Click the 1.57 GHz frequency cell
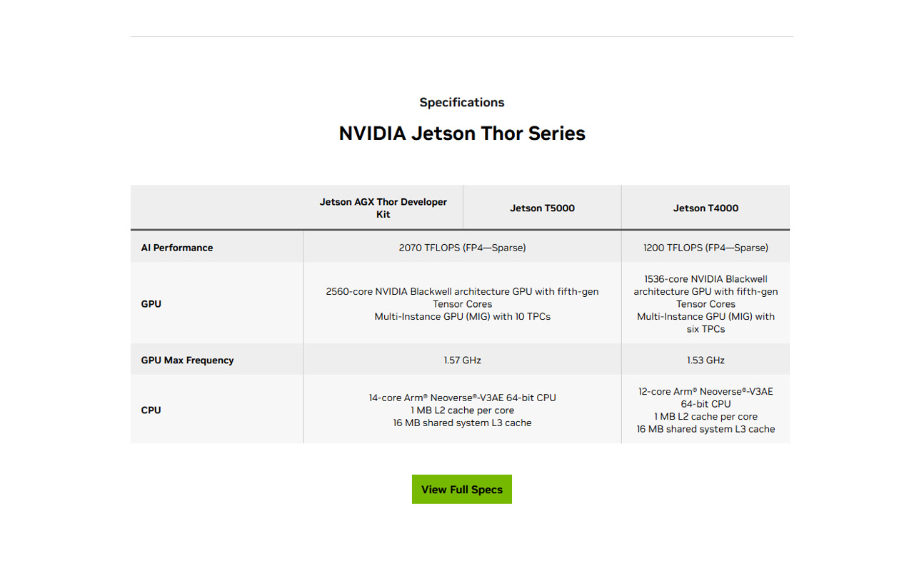 pos(462,360)
